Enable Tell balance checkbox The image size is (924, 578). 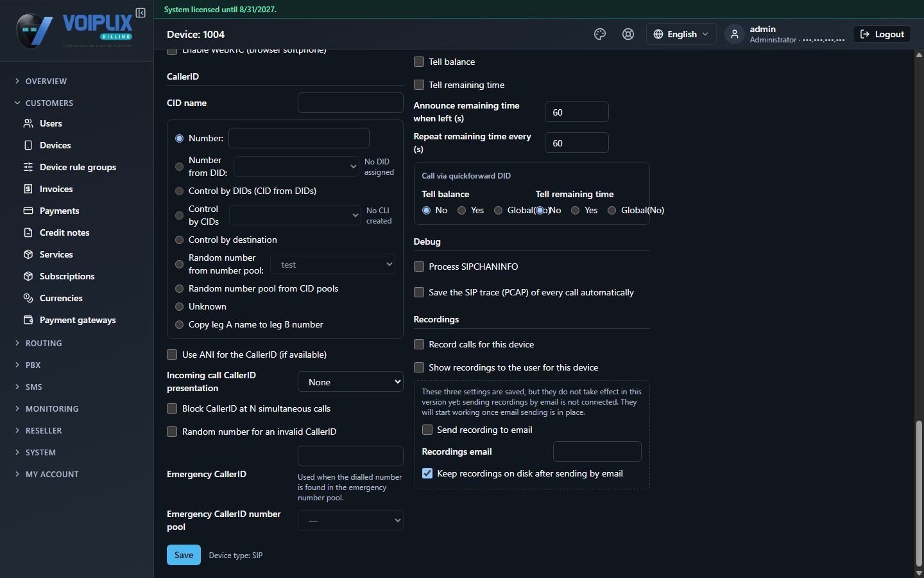419,62
